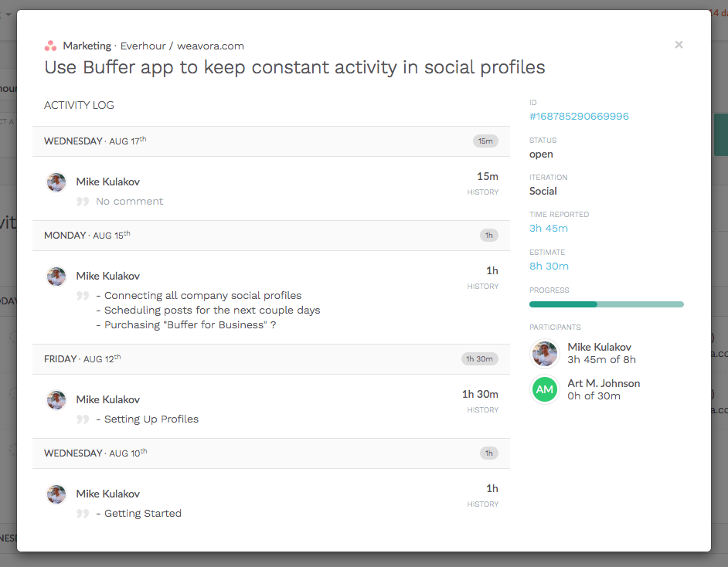
Task: Click the Asana logo icon beside Marketing
Action: tap(50, 46)
